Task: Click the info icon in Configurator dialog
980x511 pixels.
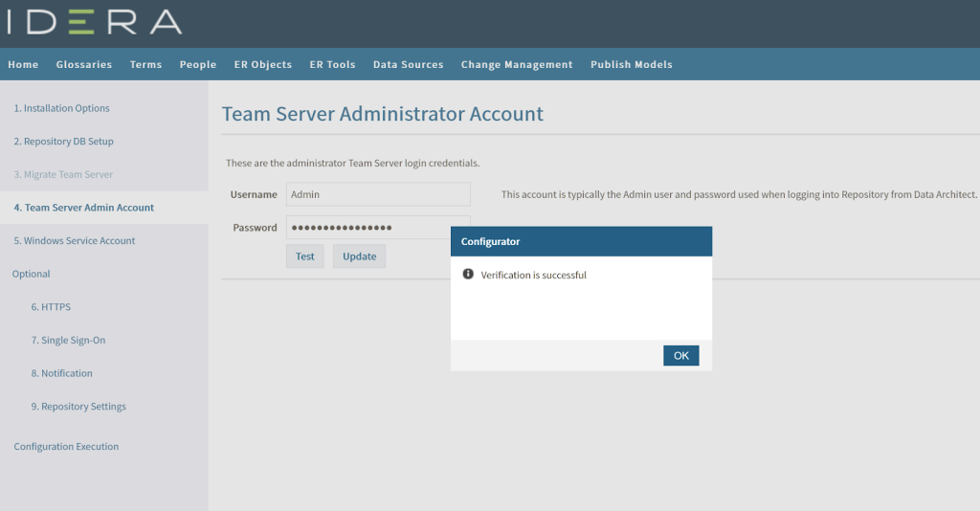Action: 468,275
